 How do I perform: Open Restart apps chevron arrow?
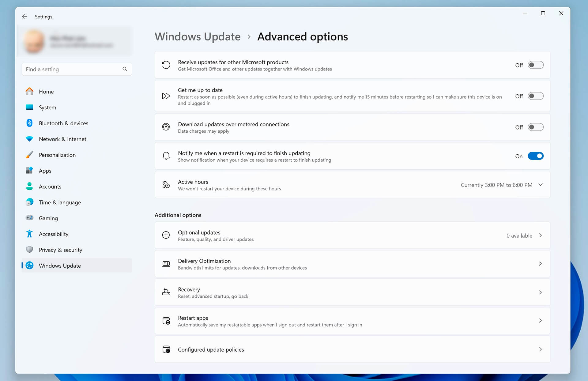point(541,321)
